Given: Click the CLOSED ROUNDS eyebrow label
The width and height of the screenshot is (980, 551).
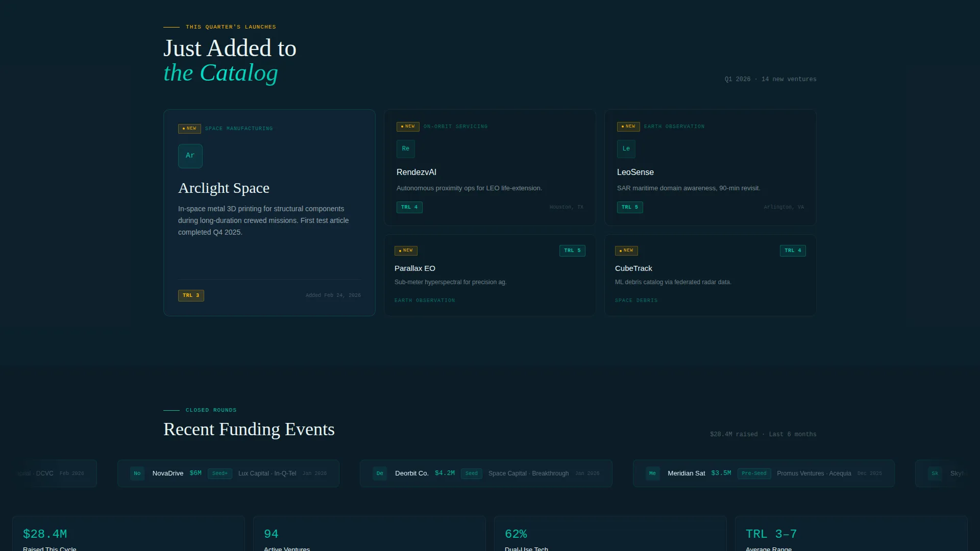Looking at the screenshot, I should pos(211,410).
